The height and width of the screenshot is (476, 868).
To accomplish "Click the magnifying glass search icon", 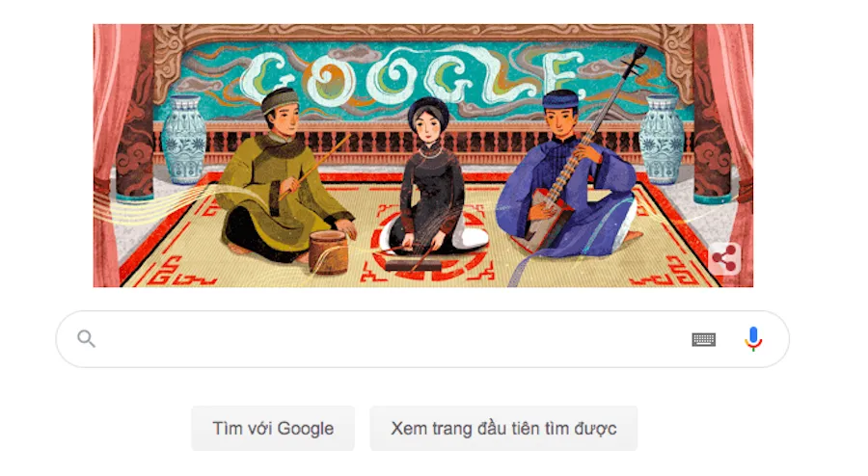I will (86, 338).
